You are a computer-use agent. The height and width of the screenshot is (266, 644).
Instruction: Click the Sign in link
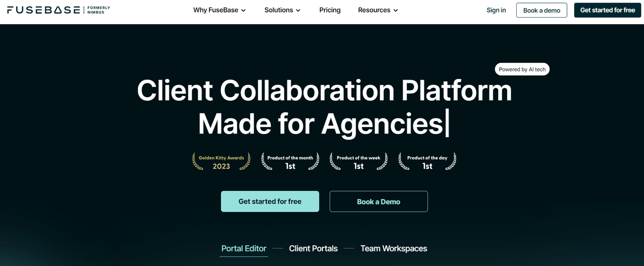[496, 10]
